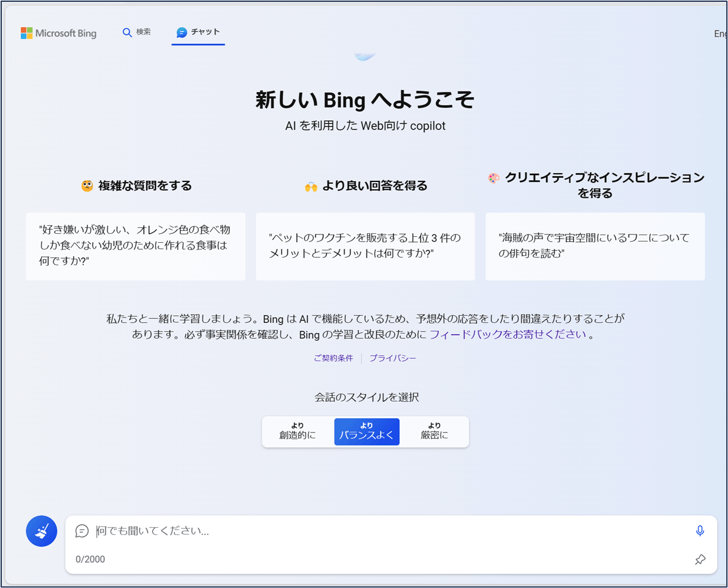728x588 pixels.
Task: Open the プライバシー link
Action: [393, 358]
